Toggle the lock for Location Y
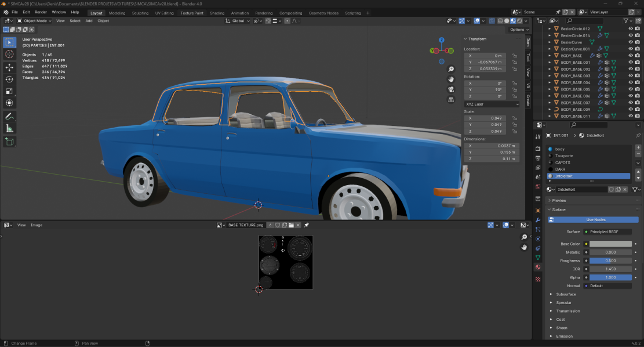Viewport: 644px width, 347px height. (x=514, y=62)
